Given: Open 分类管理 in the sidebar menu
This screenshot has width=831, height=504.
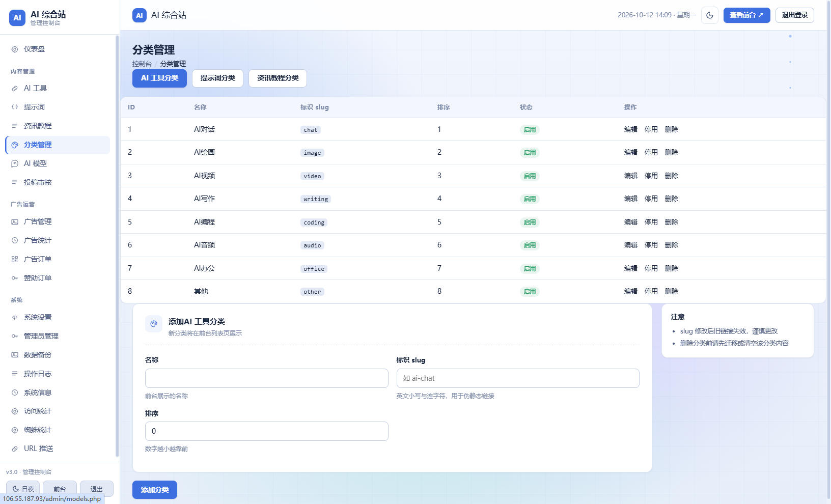Looking at the screenshot, I should [58, 145].
